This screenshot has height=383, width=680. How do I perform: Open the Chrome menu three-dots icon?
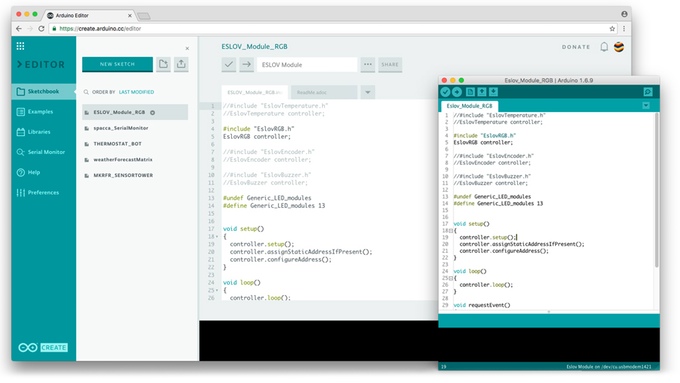tap(624, 29)
